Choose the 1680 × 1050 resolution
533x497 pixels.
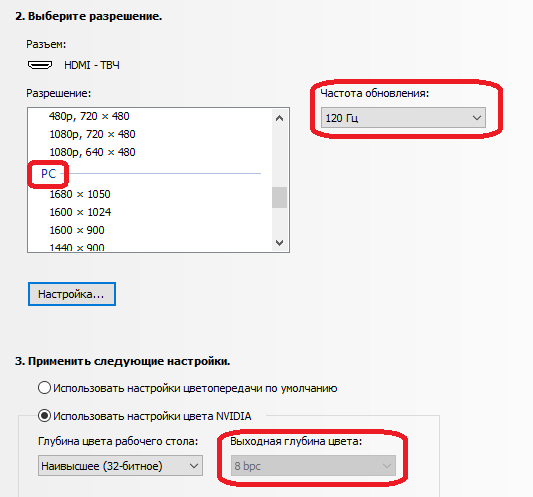click(80, 194)
